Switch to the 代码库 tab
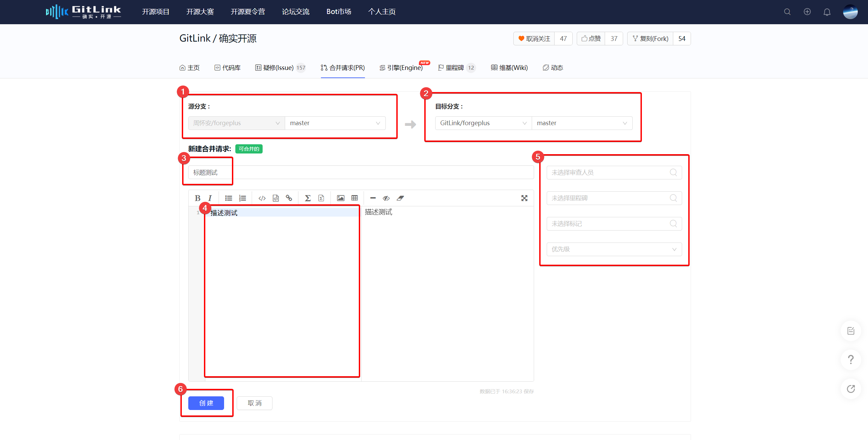The height and width of the screenshot is (440, 868). point(227,68)
